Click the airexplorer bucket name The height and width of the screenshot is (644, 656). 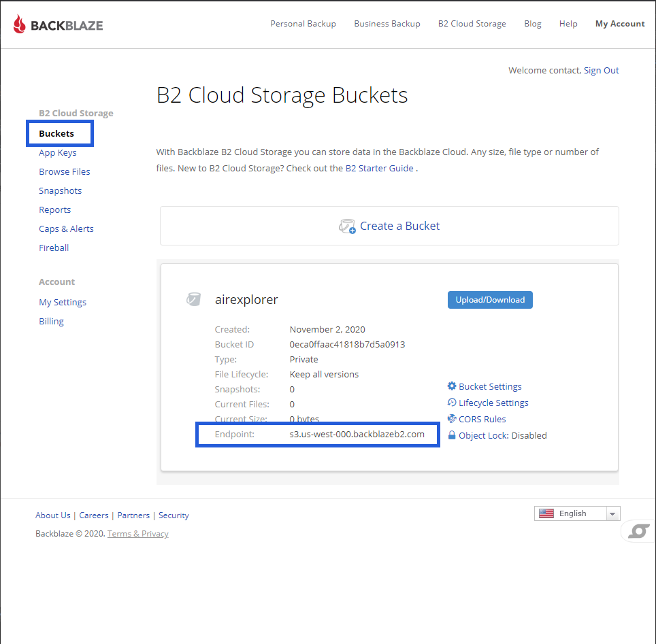pos(246,299)
